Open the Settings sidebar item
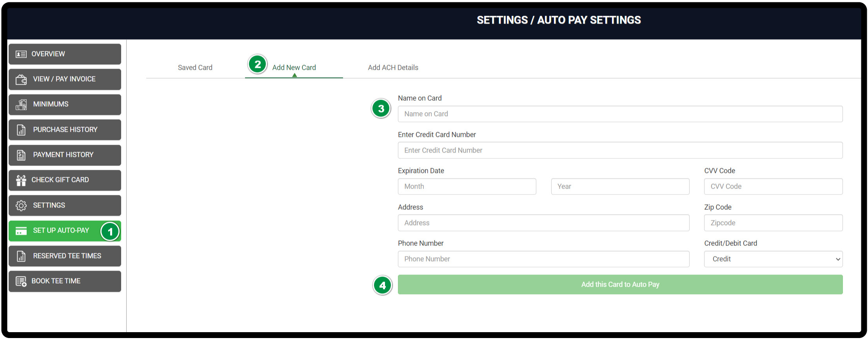Screen dimensions: 868x340 coord(65,205)
